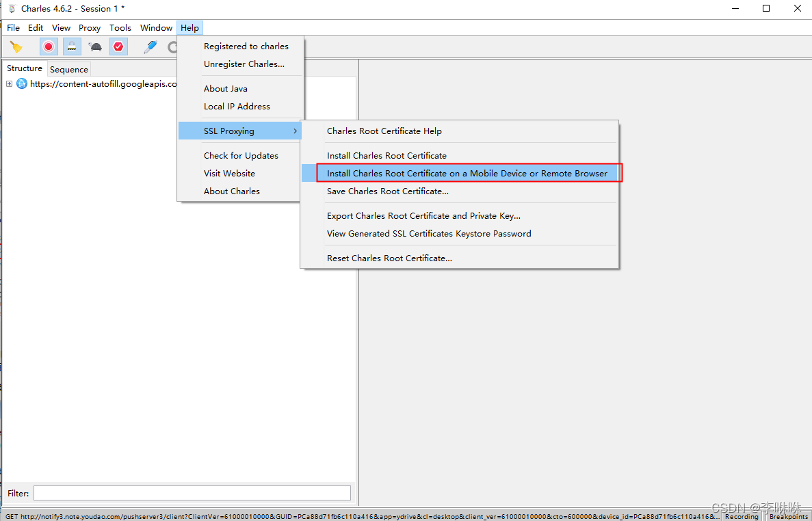The image size is (812, 521).
Task: Click the Breakpoints status bar button
Action: (x=787, y=516)
